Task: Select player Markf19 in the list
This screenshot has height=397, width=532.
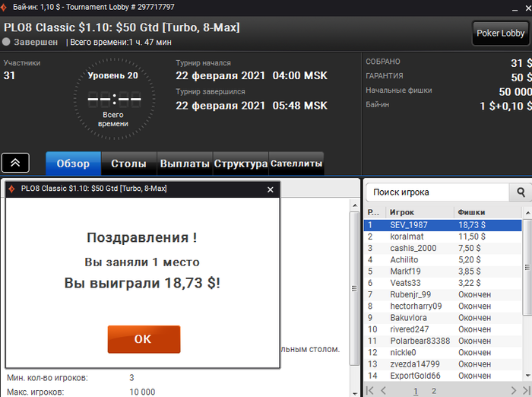Action: coord(443,271)
